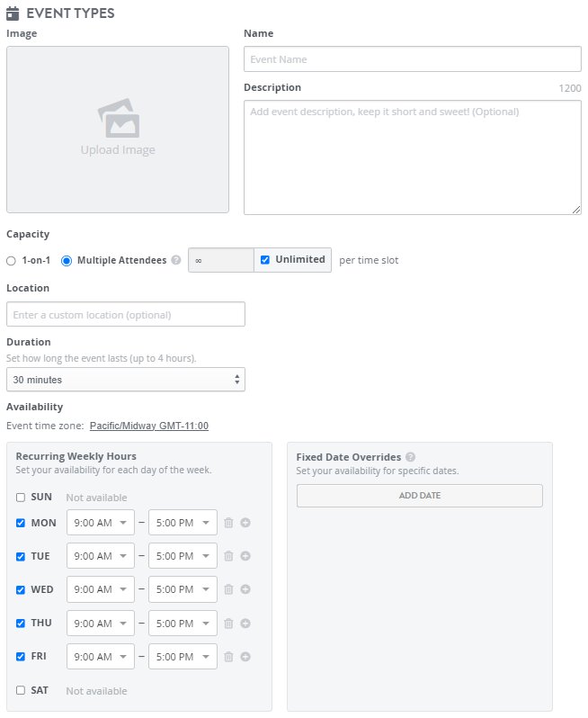Open Thursday start time dropdown
This screenshot has width=588, height=718.
tap(101, 624)
